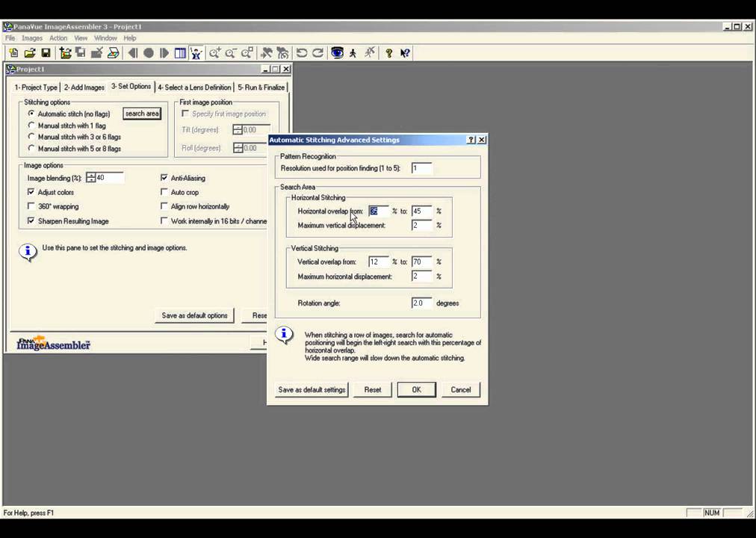Viewport: 756px width, 538px height.
Task: Click the crossed-out running figure icon
Action: [x=369, y=53]
